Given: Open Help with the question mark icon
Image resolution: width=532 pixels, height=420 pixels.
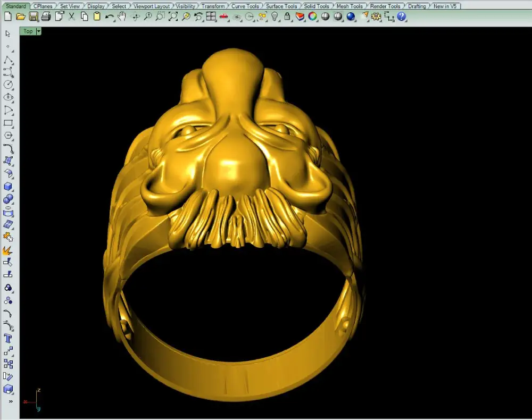Looking at the screenshot, I should tap(401, 16).
